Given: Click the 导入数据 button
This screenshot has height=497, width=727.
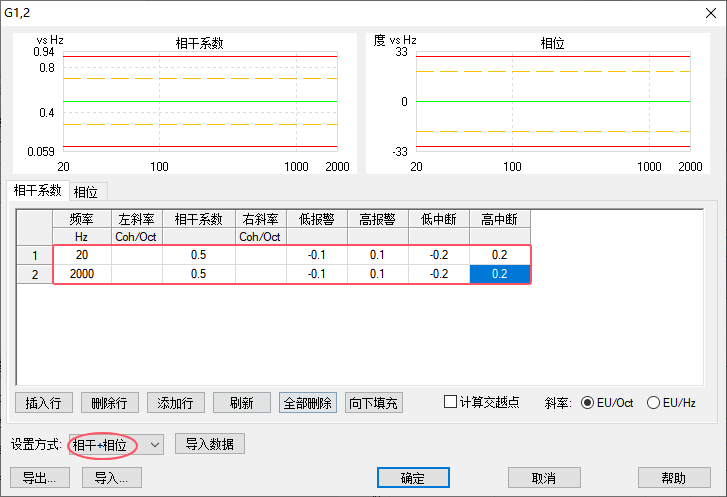Looking at the screenshot, I should [x=210, y=444].
